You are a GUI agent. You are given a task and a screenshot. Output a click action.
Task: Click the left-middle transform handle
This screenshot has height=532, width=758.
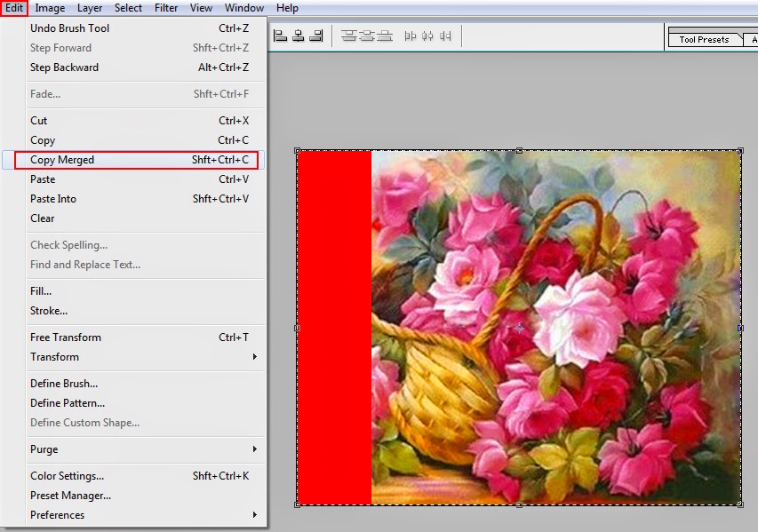(298, 328)
